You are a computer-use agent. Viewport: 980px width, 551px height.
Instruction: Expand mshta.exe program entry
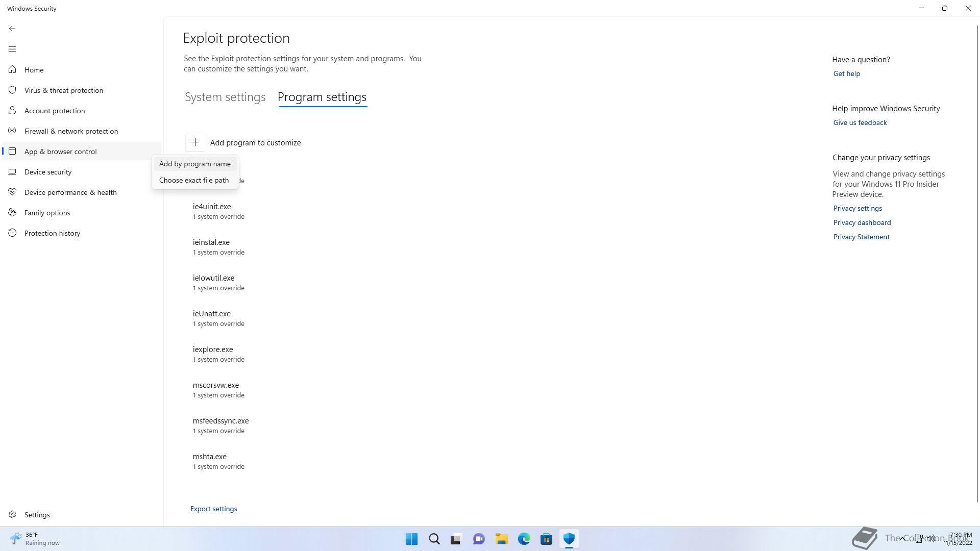tap(218, 461)
